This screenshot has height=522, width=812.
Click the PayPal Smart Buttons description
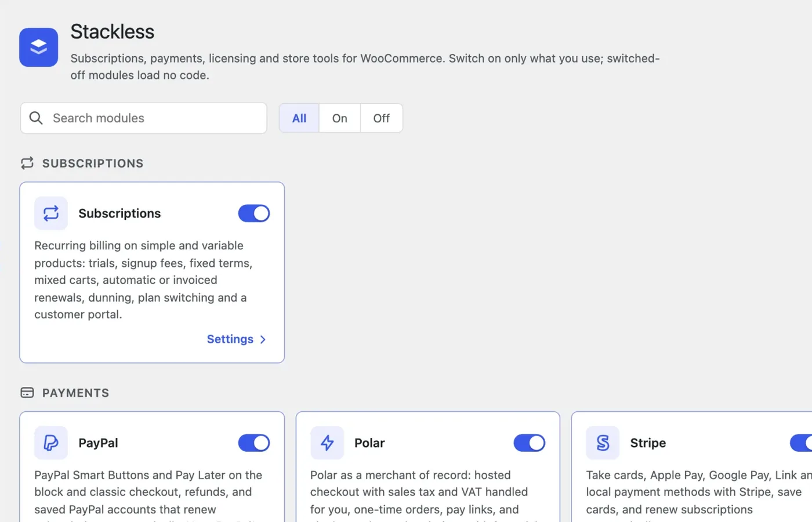click(x=148, y=496)
